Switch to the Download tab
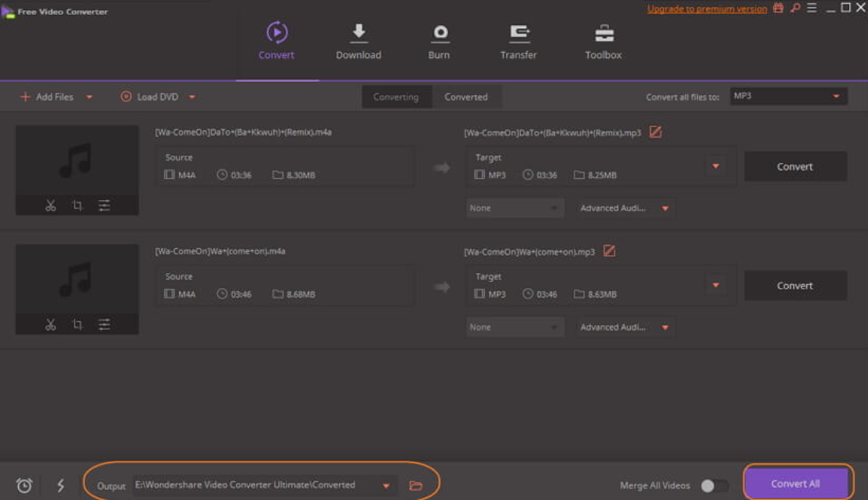This screenshot has width=868, height=500. (x=359, y=42)
